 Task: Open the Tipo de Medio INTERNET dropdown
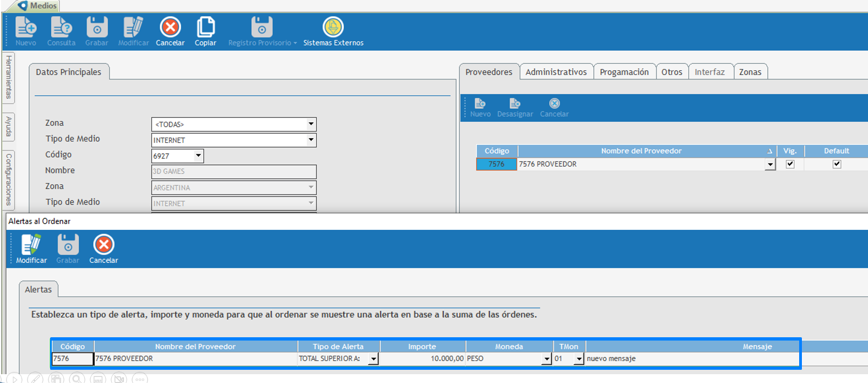311,141
